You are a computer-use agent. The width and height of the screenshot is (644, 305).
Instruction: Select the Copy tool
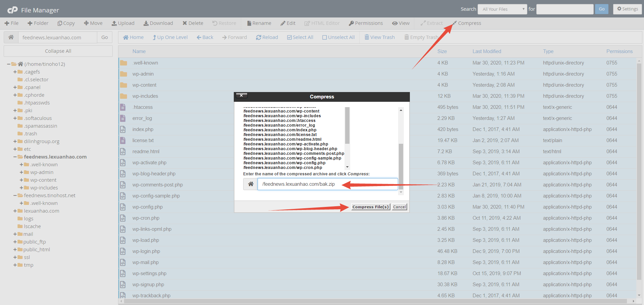[66, 23]
